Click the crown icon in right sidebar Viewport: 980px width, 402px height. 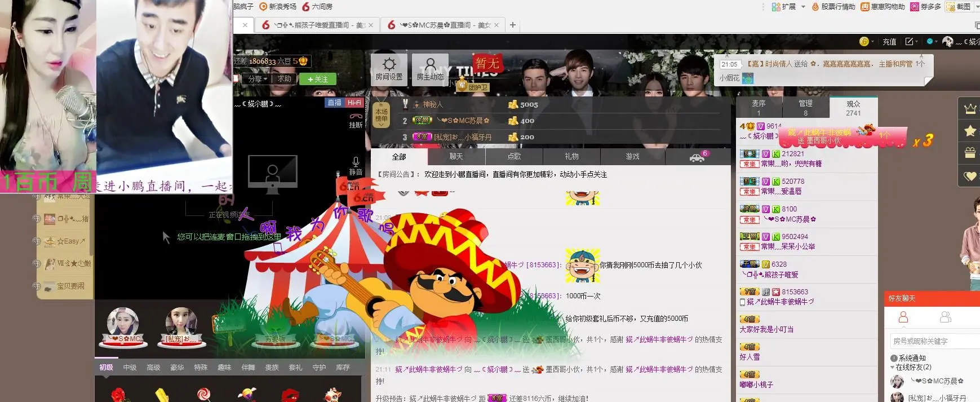click(970, 109)
